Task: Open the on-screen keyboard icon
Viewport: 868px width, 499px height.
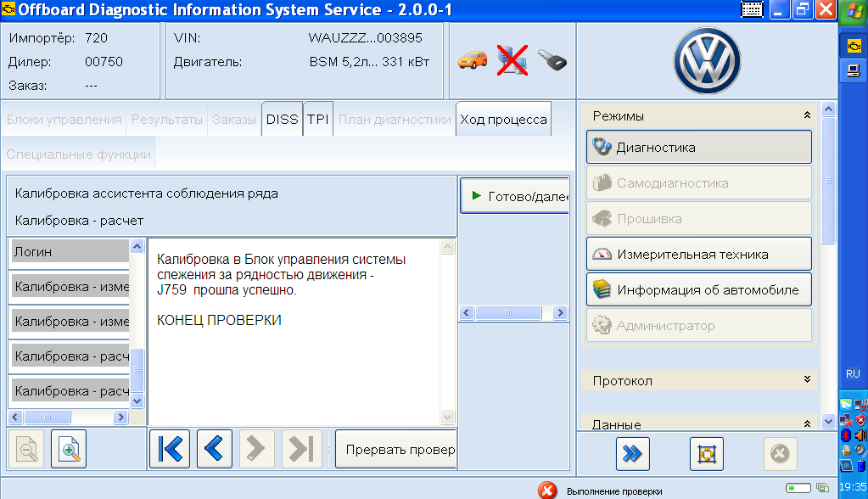Action: click(x=752, y=10)
